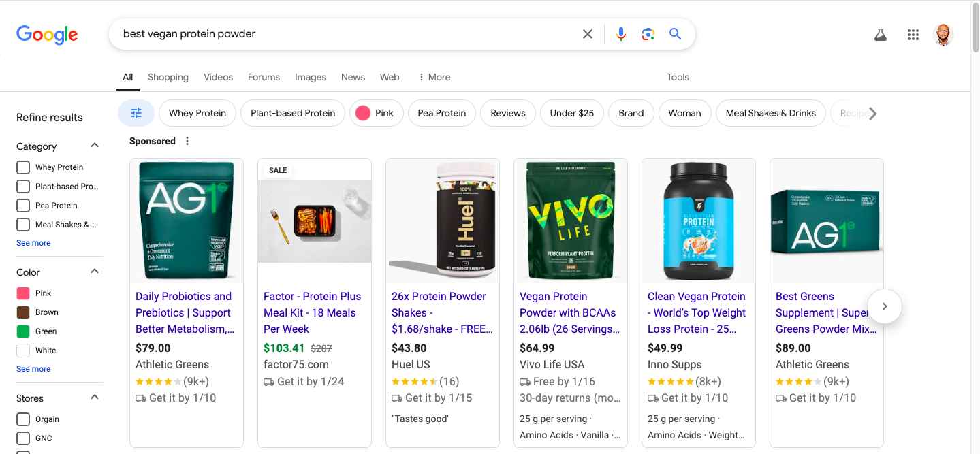The image size is (980, 454).
Task: Select the Under $25 filter chip
Action: click(x=571, y=113)
